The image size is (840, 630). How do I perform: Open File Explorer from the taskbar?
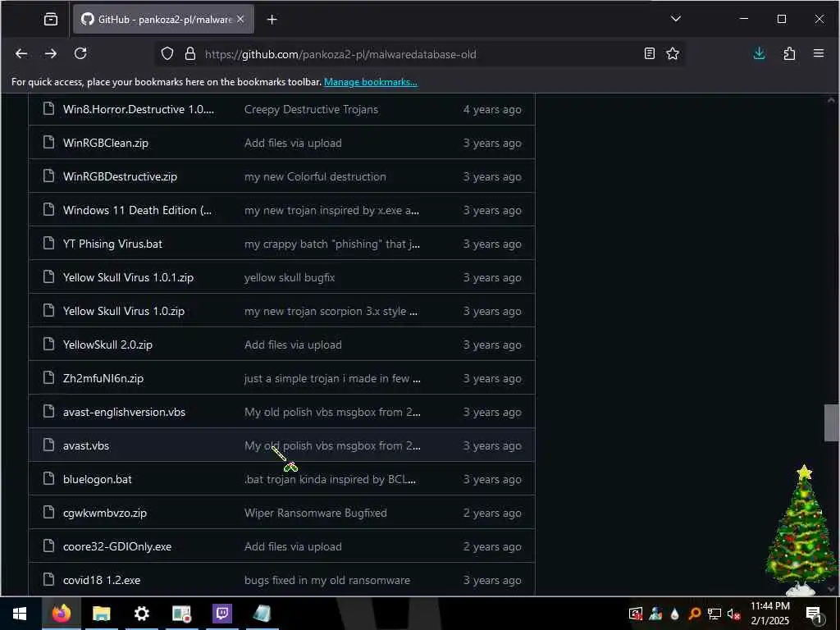point(101,614)
